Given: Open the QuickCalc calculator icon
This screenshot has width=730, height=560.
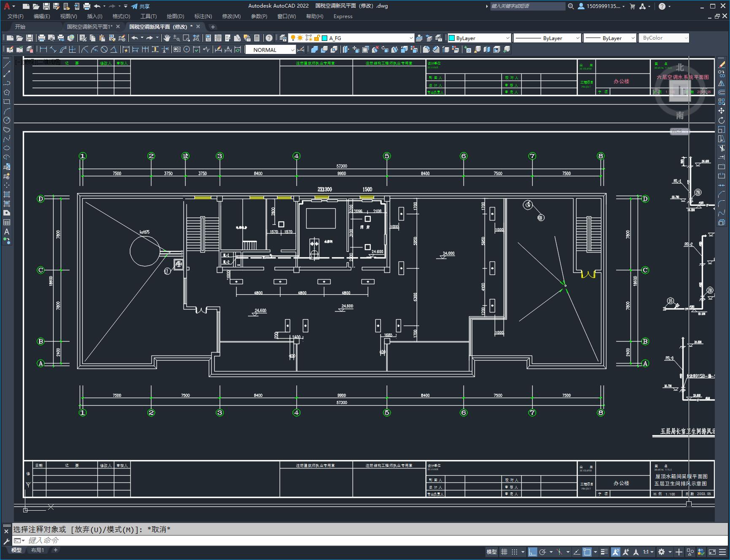Looking at the screenshot, I should click(x=257, y=38).
